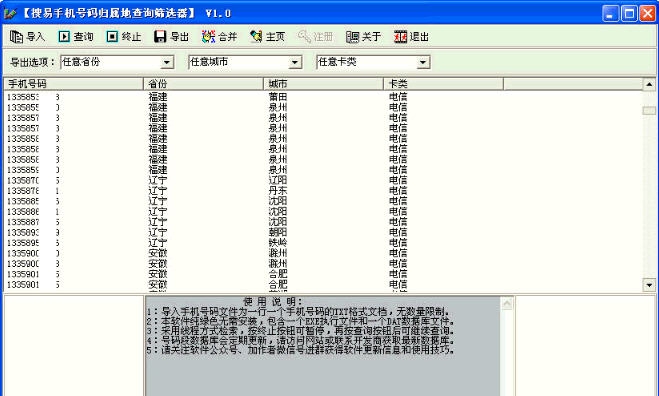659x396 pixels.
Task: Click the 导出选项 label
Action: click(x=32, y=63)
